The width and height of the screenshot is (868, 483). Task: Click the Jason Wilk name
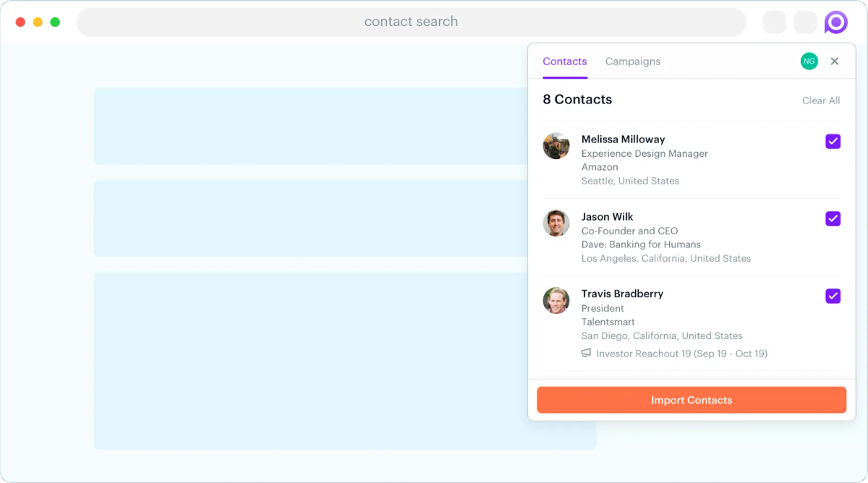point(607,216)
